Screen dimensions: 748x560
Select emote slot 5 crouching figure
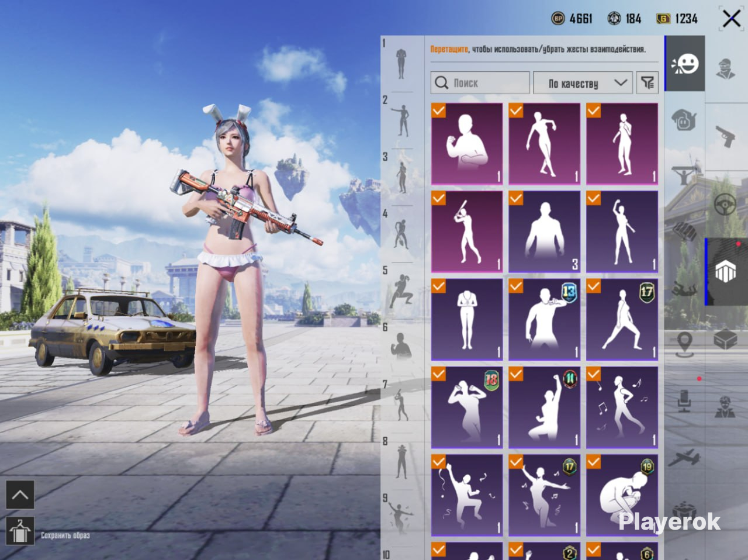coord(401,291)
